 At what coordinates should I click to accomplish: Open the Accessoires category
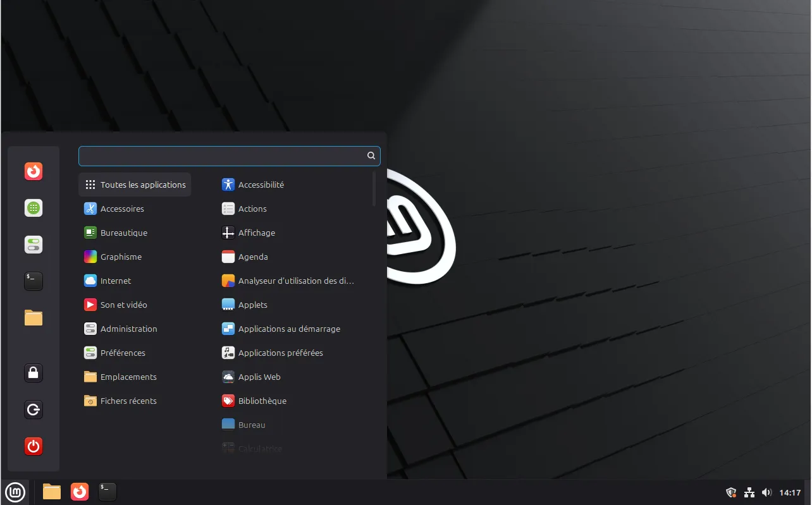coord(121,209)
